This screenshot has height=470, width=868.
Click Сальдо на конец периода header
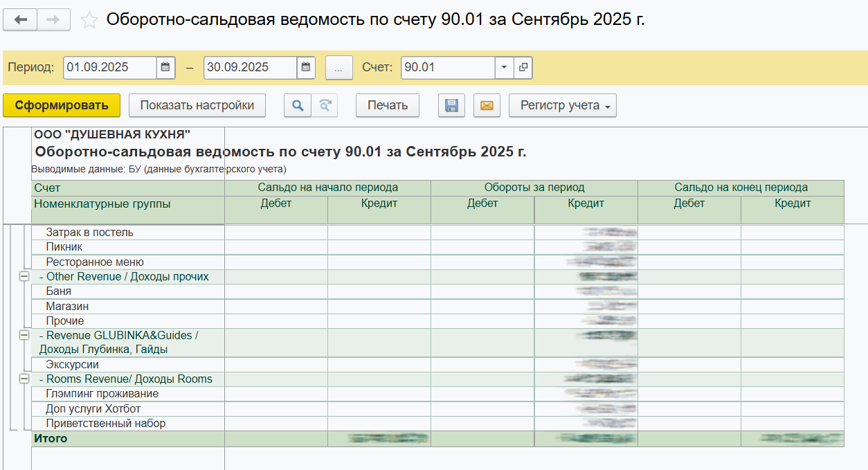coord(741,188)
